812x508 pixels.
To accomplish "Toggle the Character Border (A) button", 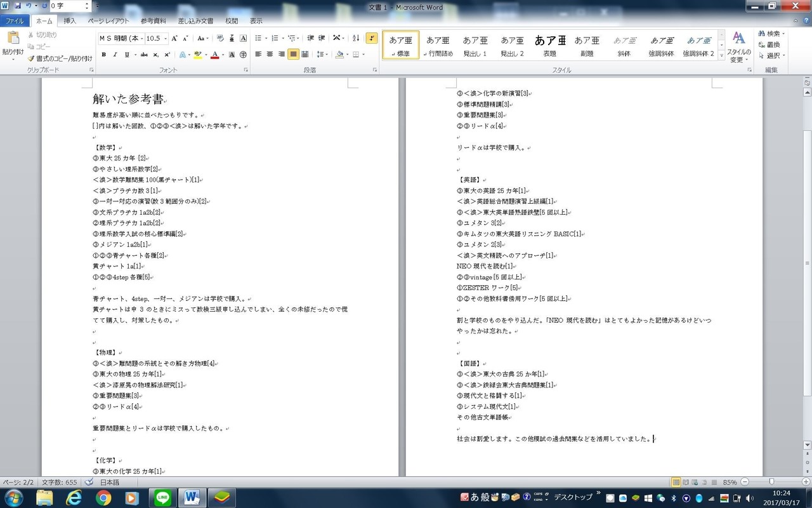I will (244, 38).
